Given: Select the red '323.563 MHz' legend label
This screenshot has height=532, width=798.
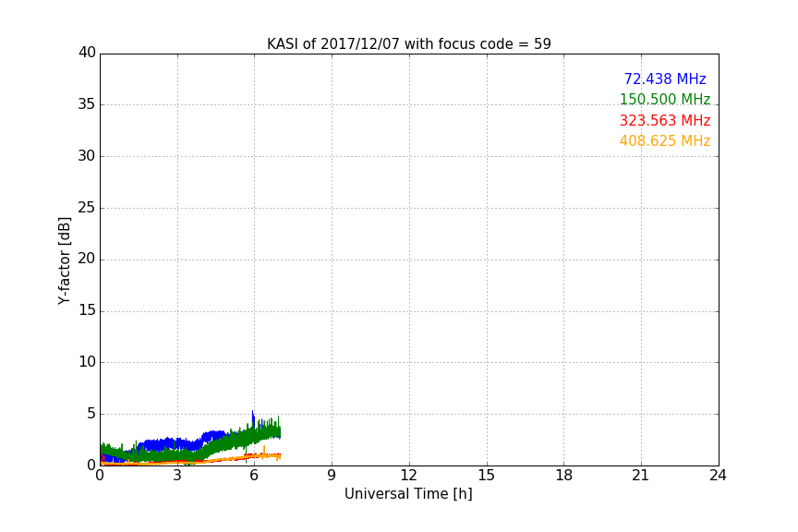Looking at the screenshot, I should tap(665, 121).
